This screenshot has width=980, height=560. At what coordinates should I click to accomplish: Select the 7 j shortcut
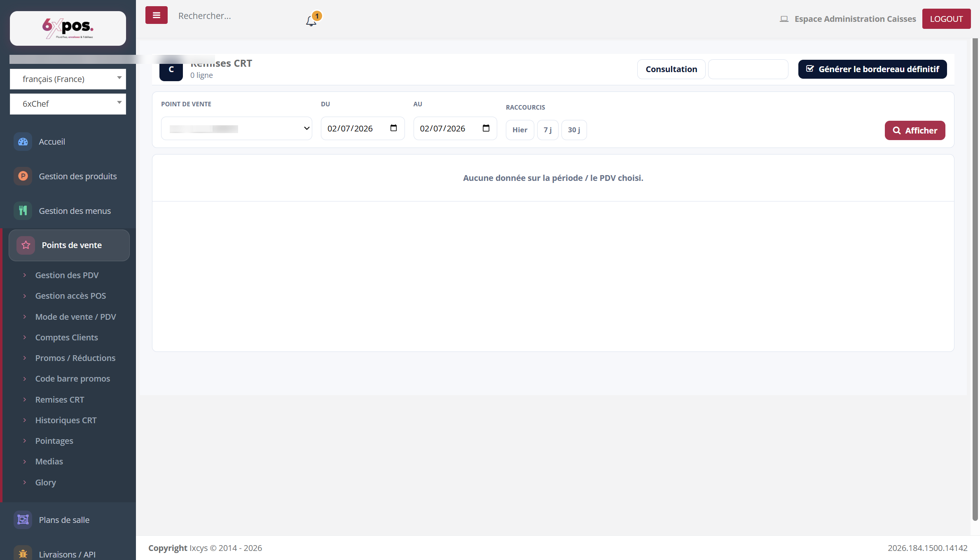tap(547, 130)
